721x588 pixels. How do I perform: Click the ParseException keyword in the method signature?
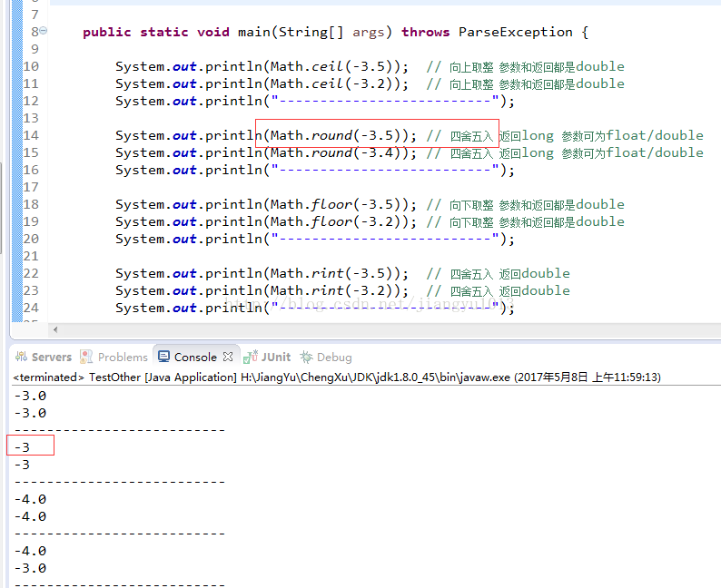click(x=516, y=32)
